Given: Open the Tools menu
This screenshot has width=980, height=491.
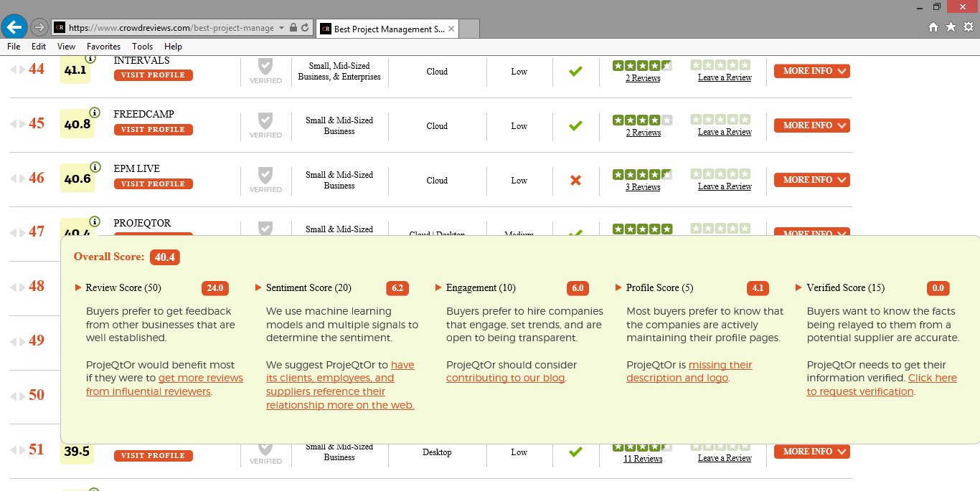Looking at the screenshot, I should 143,47.
